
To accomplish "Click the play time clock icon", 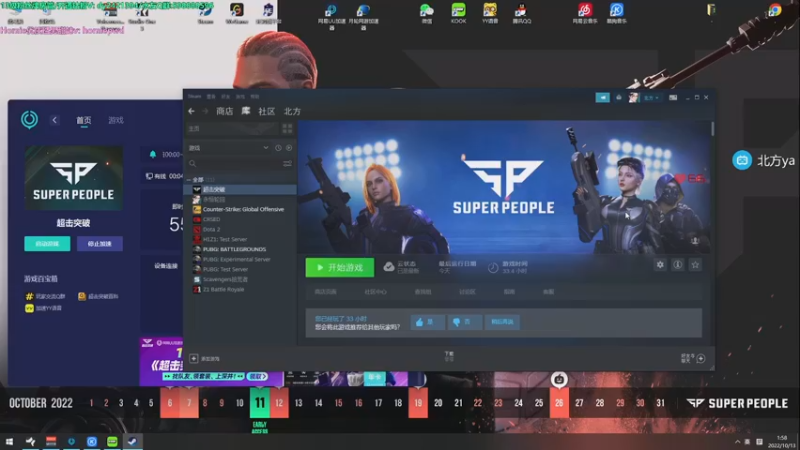I will tap(493, 267).
